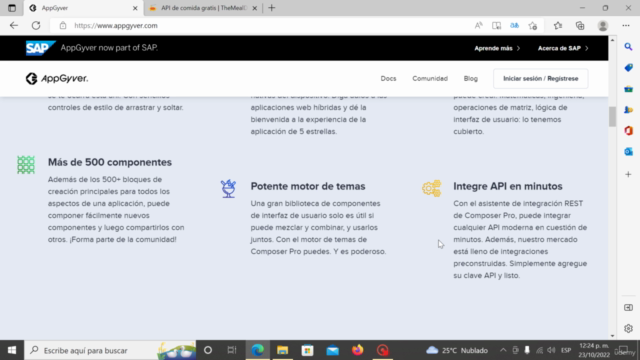The height and width of the screenshot is (360, 640).
Task: Open the Windows Start menu
Action: [x=12, y=350]
